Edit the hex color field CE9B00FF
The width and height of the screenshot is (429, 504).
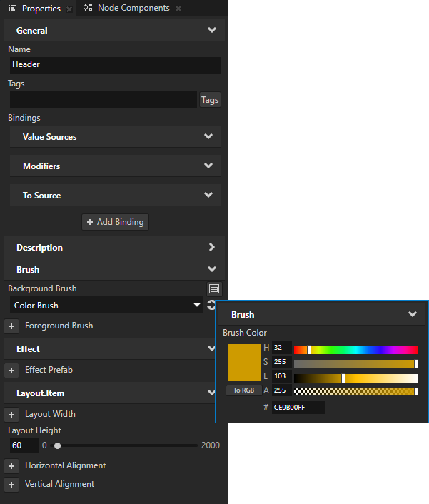click(x=298, y=408)
